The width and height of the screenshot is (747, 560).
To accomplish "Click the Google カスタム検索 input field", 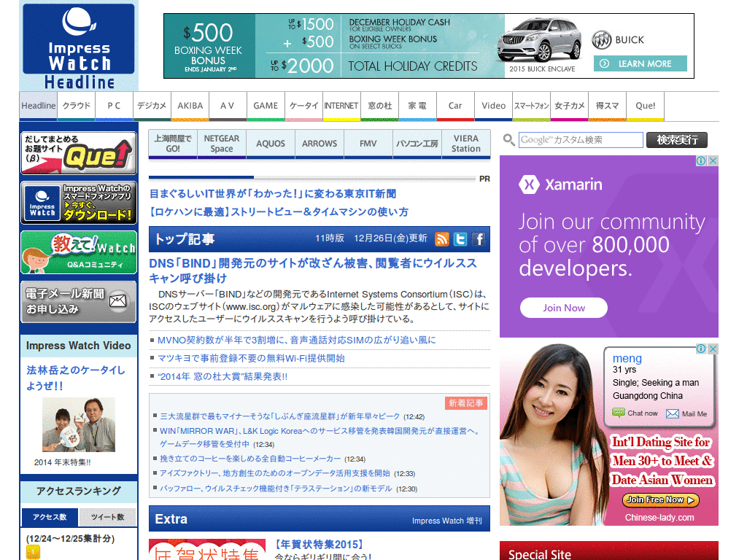I will point(581,140).
